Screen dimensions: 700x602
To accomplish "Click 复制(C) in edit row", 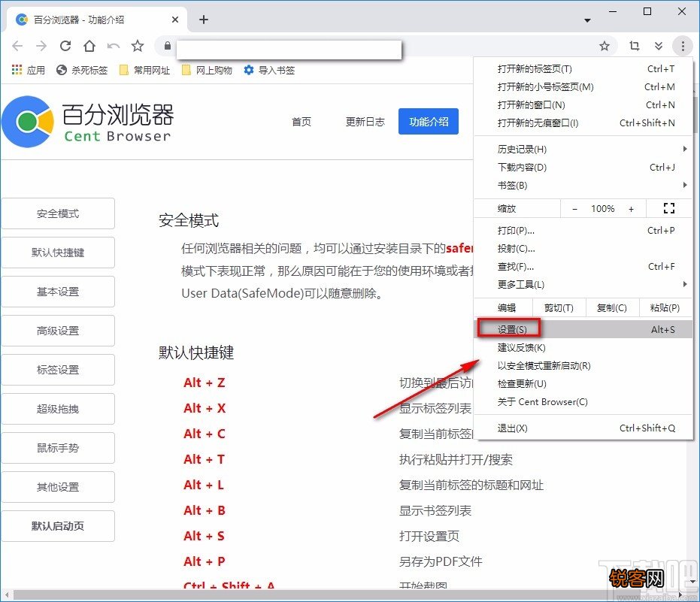I will [x=611, y=308].
